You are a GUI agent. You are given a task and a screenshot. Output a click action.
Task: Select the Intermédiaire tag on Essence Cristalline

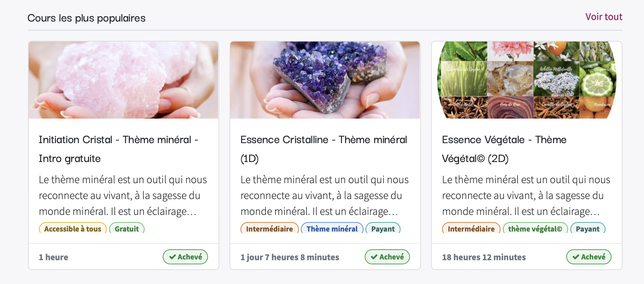(x=270, y=228)
